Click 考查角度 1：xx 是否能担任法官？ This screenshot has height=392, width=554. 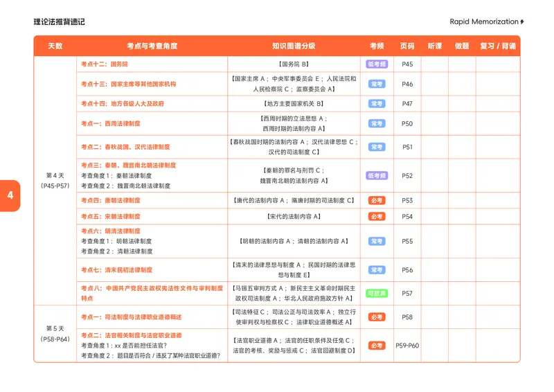tap(124, 346)
